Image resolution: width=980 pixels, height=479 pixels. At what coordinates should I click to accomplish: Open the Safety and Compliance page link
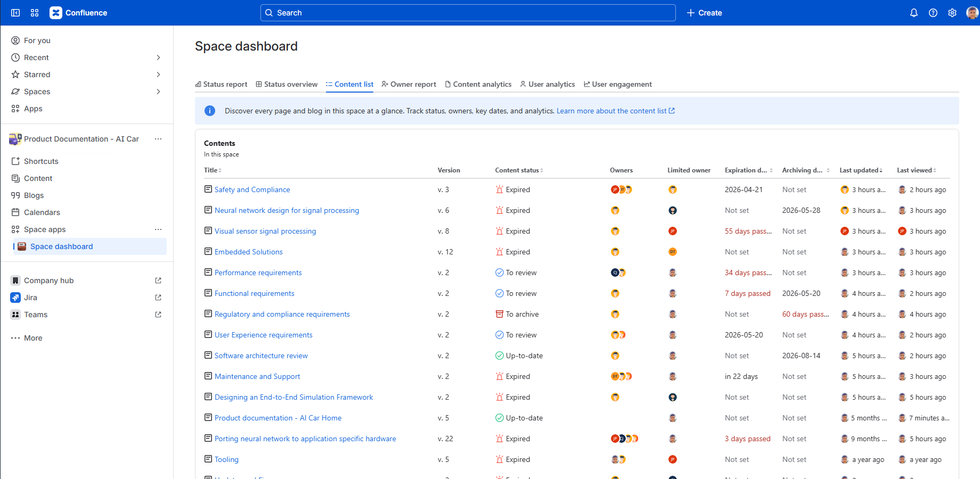252,189
